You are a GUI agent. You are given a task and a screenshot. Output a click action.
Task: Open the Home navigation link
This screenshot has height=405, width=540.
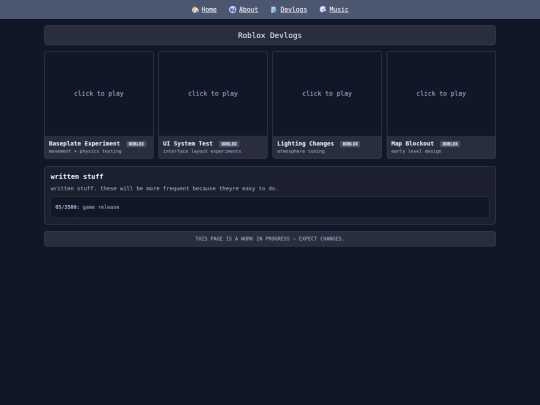209,10
